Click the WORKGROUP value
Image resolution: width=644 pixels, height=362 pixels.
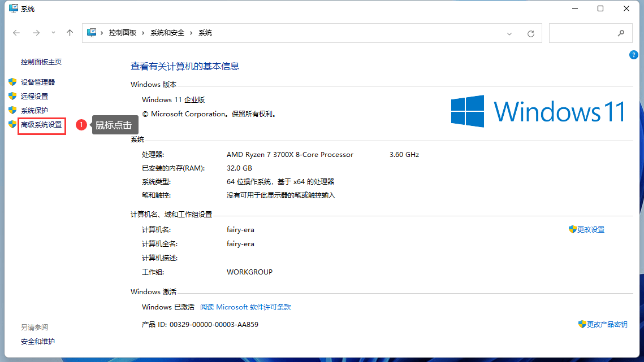coord(250,272)
